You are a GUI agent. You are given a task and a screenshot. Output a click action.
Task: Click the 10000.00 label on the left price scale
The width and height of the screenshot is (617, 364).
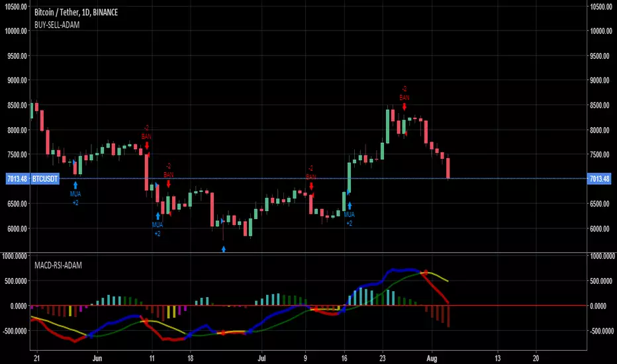[x=16, y=31]
